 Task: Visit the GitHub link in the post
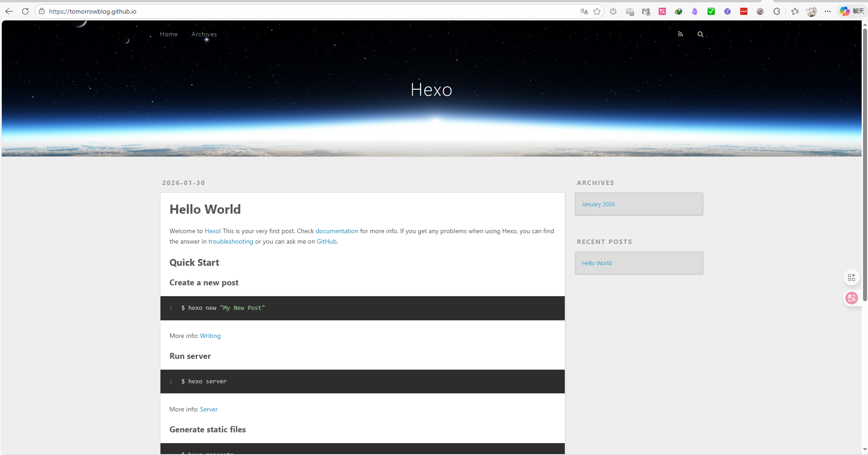click(326, 241)
